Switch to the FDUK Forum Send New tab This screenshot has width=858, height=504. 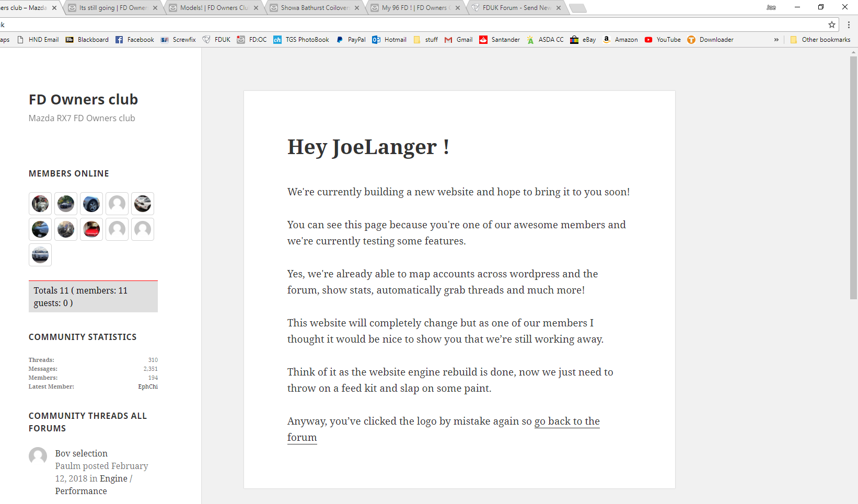coord(517,8)
